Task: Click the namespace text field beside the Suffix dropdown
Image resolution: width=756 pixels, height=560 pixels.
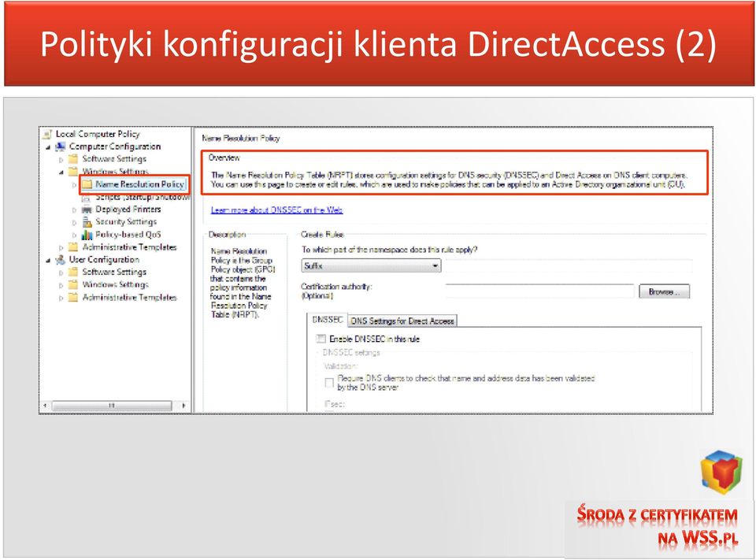Action: pyautogui.click(x=568, y=265)
